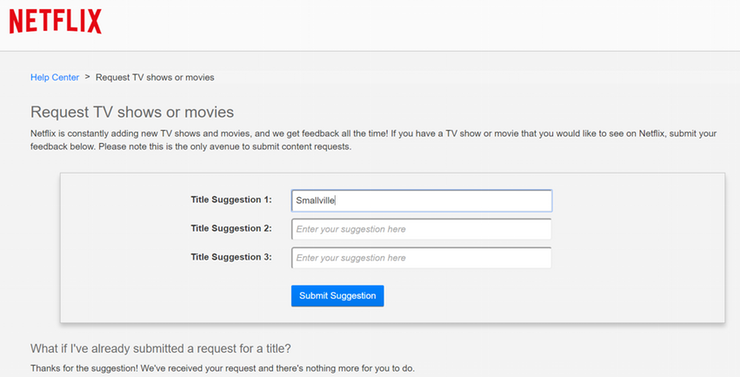Click the Title Suggestion 3 label

coord(231,257)
